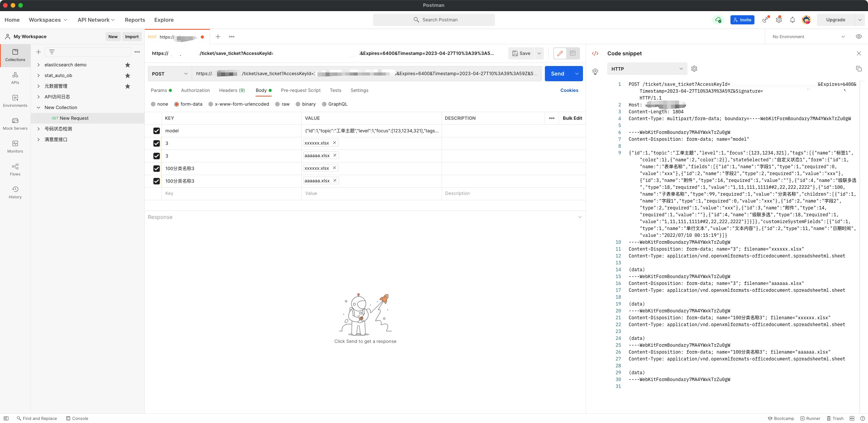Open the Save options dropdown arrow
868x423 pixels.
[539, 53]
